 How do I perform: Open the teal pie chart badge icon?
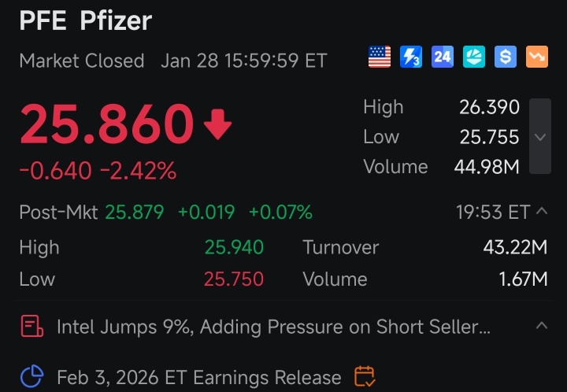tap(474, 57)
